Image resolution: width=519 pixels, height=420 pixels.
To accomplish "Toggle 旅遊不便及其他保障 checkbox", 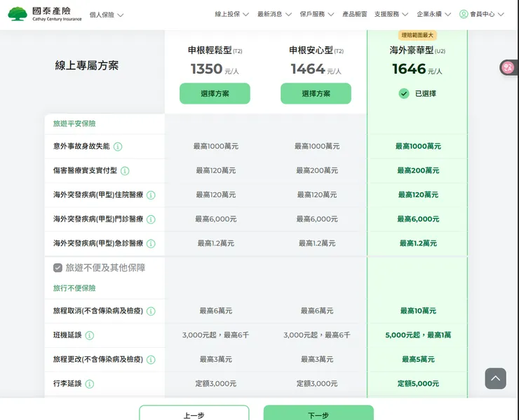I will 58,268.
